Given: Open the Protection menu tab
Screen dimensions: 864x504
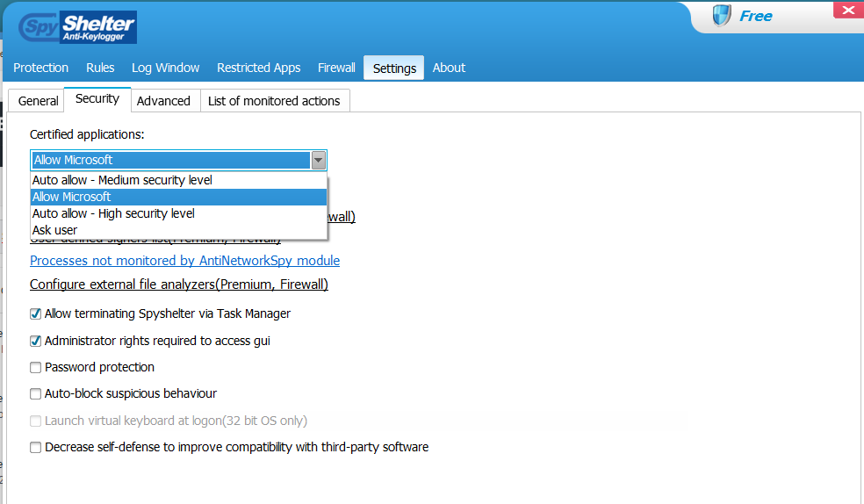Looking at the screenshot, I should coord(40,68).
